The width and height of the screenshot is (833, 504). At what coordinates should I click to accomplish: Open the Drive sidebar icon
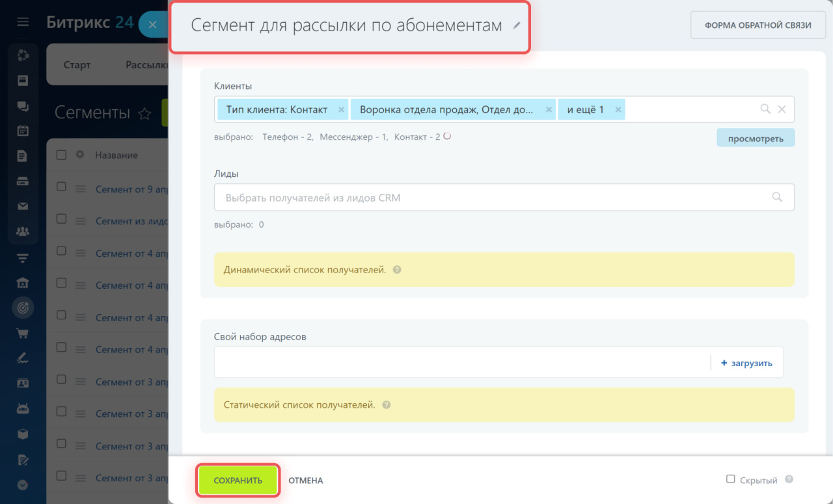[x=23, y=181]
